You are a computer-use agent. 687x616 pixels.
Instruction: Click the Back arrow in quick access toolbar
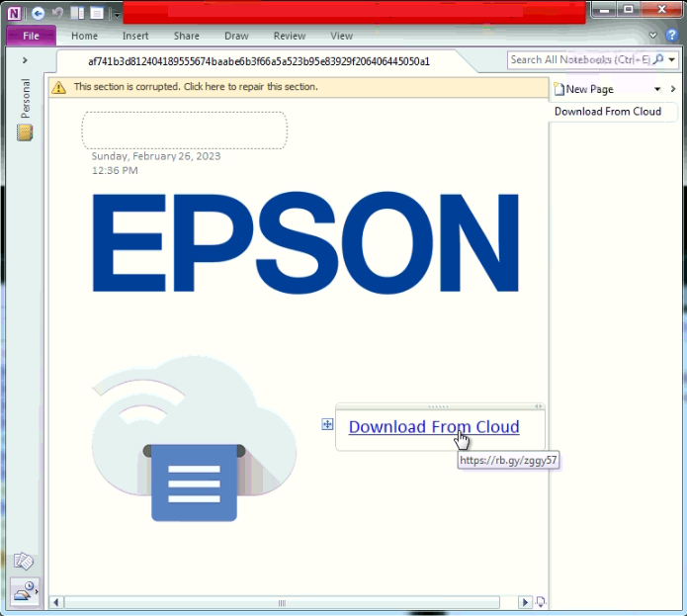pos(39,13)
